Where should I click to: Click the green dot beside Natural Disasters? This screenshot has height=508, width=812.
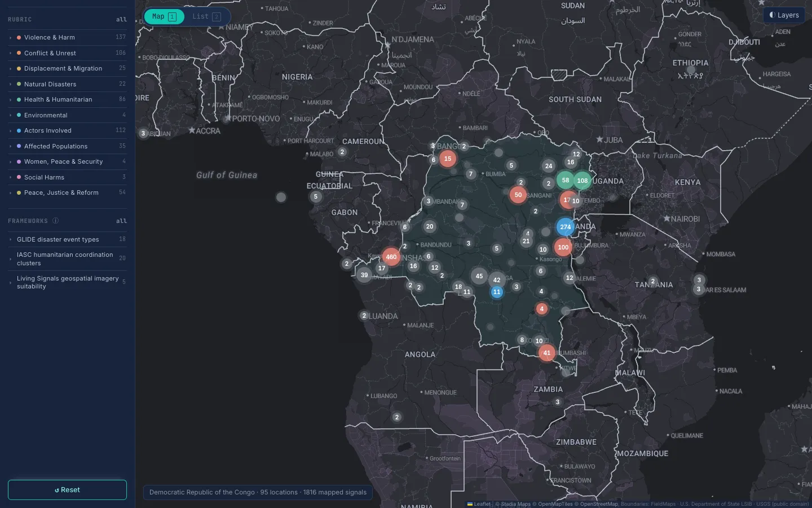pos(19,84)
